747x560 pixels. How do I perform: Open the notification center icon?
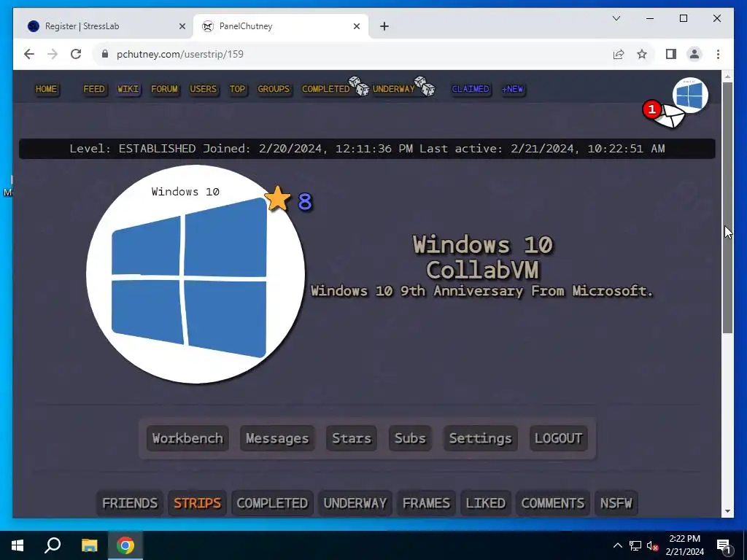[x=724, y=546]
